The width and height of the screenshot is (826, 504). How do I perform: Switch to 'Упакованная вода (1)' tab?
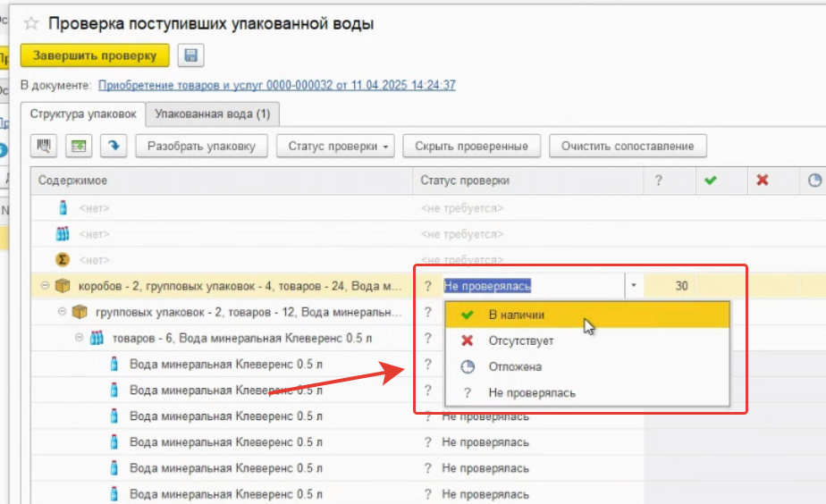[x=213, y=114]
